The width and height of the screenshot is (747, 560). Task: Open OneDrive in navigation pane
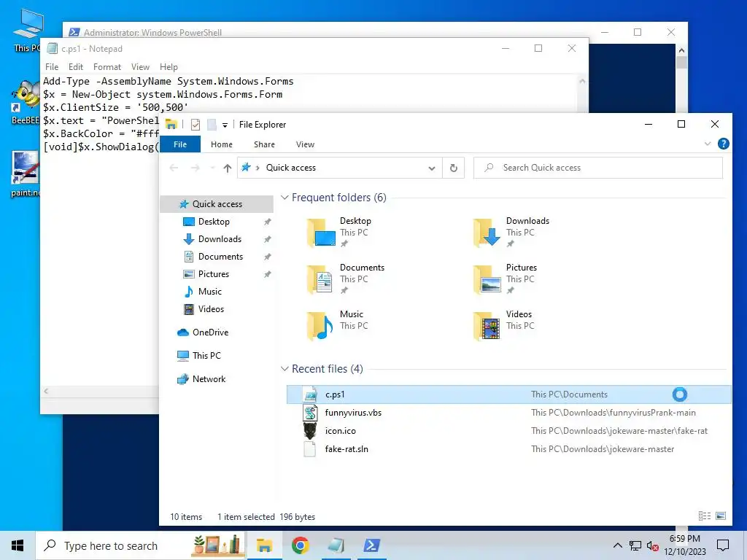tap(210, 332)
